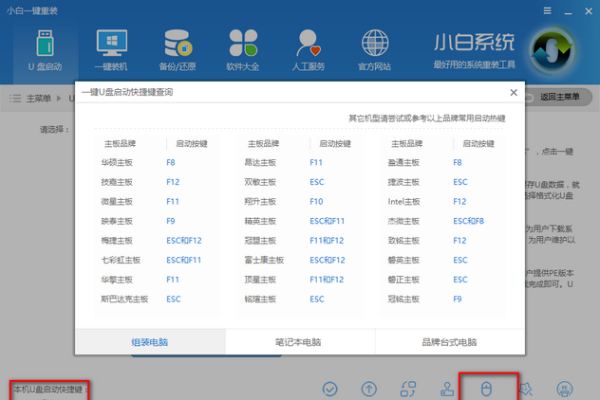Select the 冠盟主板 row
The height and width of the screenshot is (400, 600).
[300, 240]
